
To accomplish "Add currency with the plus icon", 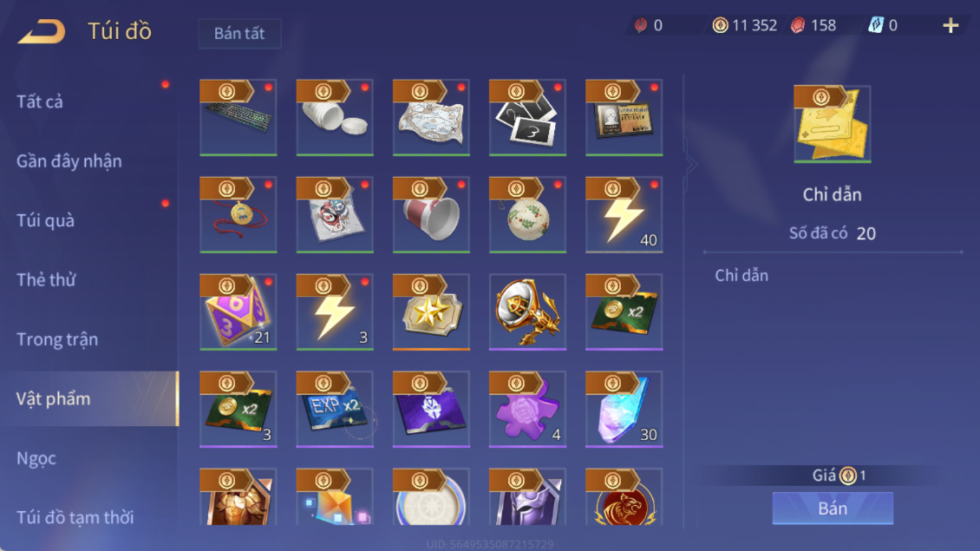I will point(951,26).
